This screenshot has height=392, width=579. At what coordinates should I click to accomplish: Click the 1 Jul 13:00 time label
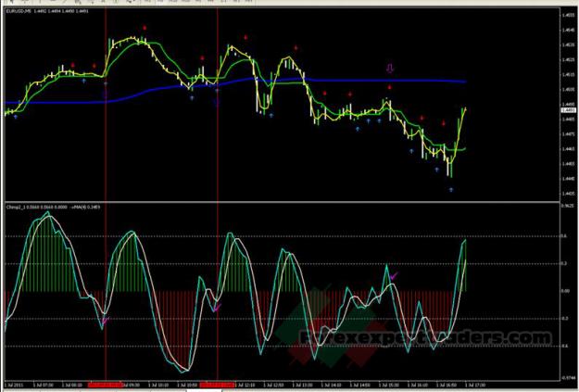tap(302, 385)
